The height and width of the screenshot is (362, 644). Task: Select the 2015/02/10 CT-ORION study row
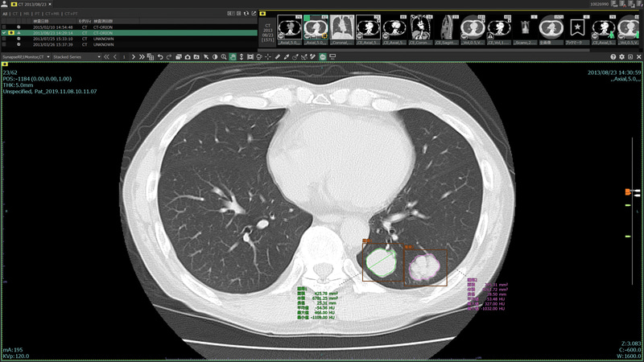click(x=129, y=27)
